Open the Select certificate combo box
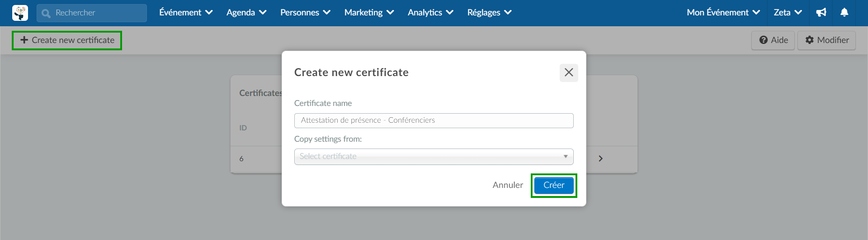The image size is (868, 240). pyautogui.click(x=434, y=157)
